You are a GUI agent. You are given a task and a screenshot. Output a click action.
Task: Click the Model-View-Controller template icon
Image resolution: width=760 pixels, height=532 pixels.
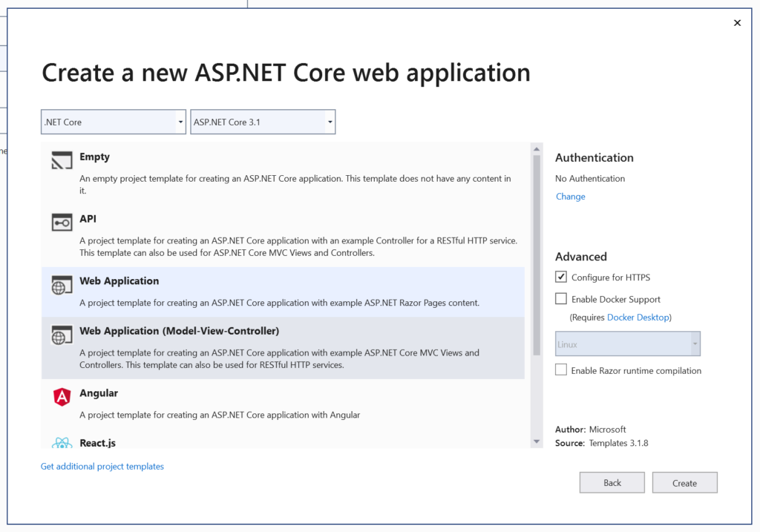62,335
